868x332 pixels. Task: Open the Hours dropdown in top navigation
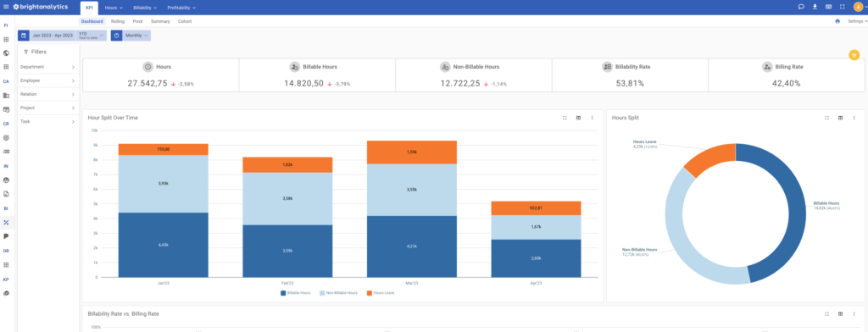[114, 8]
